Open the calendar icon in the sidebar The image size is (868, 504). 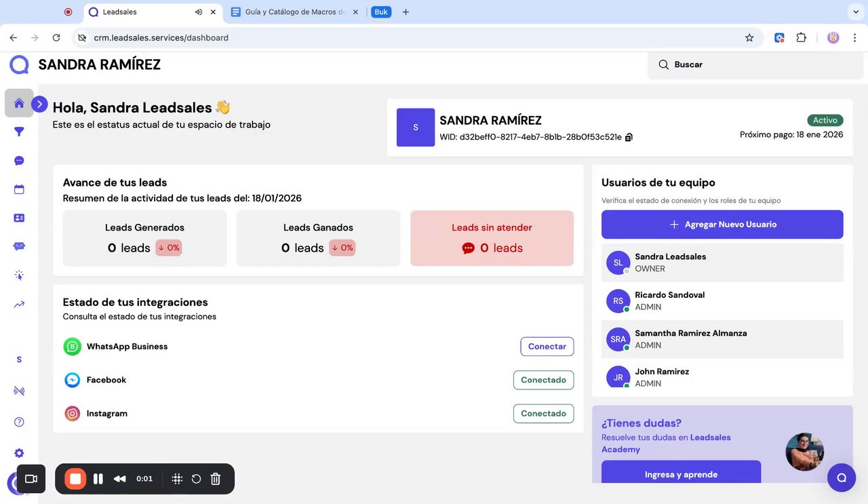click(x=19, y=189)
